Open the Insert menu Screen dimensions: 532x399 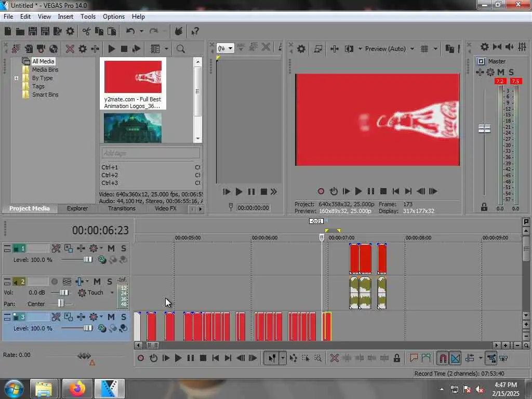65,17
